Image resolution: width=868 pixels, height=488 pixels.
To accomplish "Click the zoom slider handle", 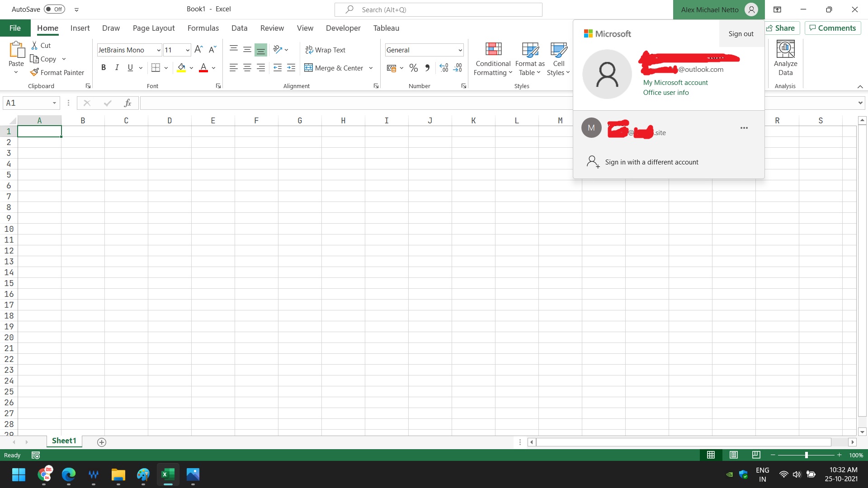I will click(x=806, y=455).
